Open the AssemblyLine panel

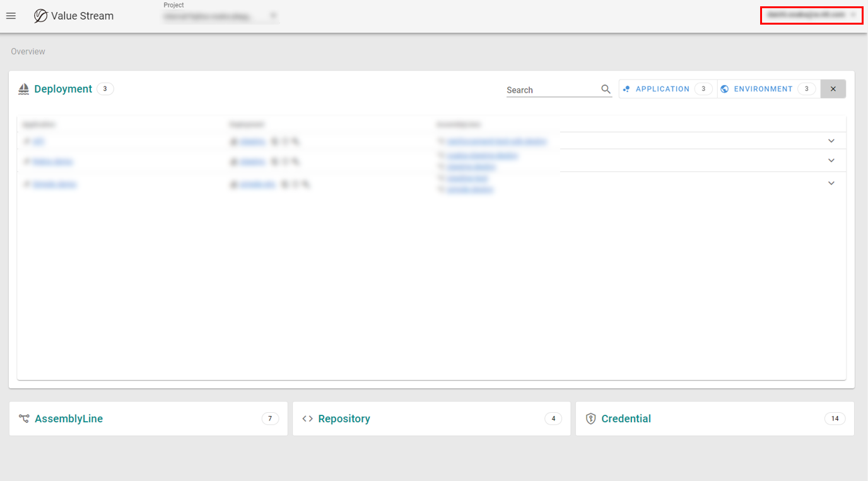tap(69, 419)
